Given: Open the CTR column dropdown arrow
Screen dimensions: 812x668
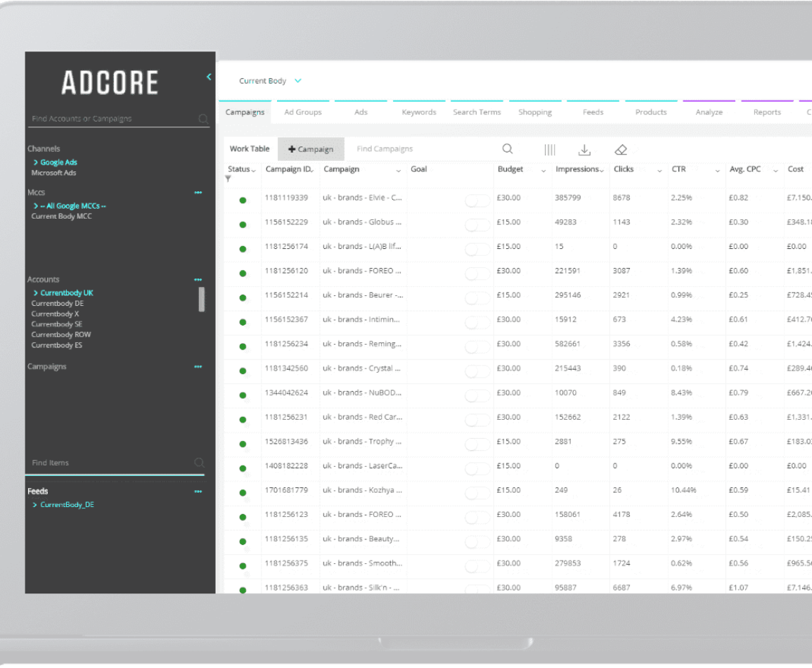Looking at the screenshot, I should click(x=717, y=170).
